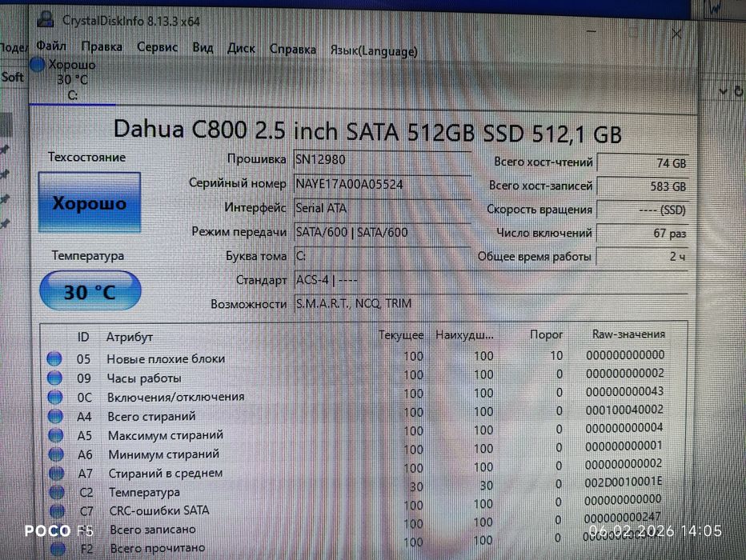The height and width of the screenshot is (560, 746).
Task: Click the Soft item in background window
Action: tap(12, 77)
